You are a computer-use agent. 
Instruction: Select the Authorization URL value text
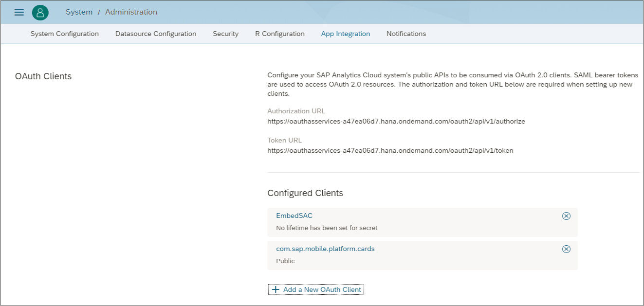point(396,121)
